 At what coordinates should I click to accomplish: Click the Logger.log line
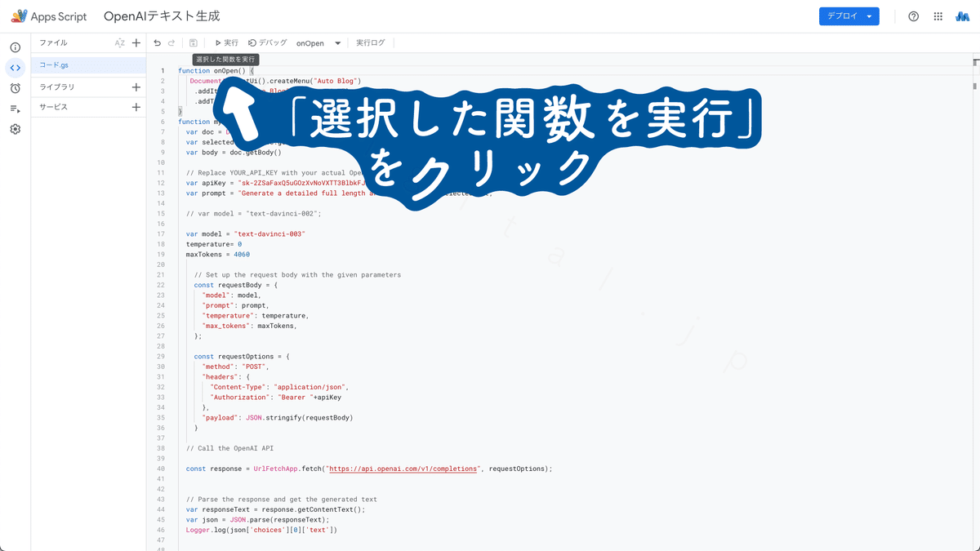pos(261,530)
